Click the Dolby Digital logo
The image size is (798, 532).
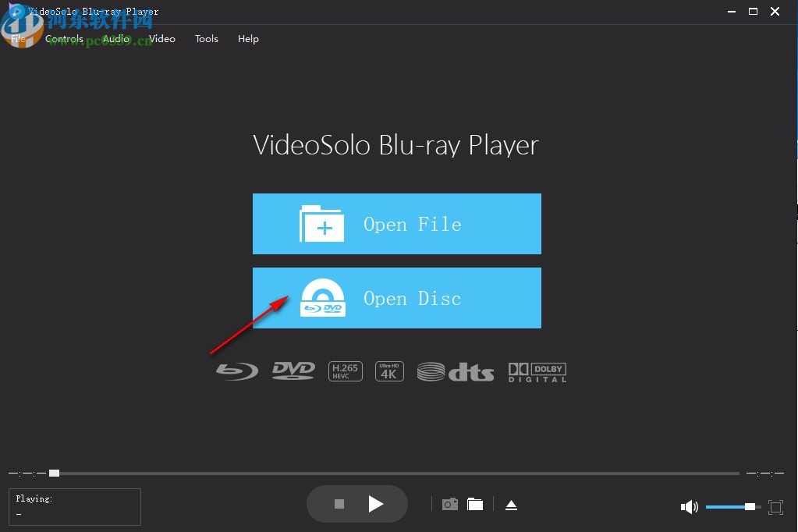pyautogui.click(x=536, y=371)
